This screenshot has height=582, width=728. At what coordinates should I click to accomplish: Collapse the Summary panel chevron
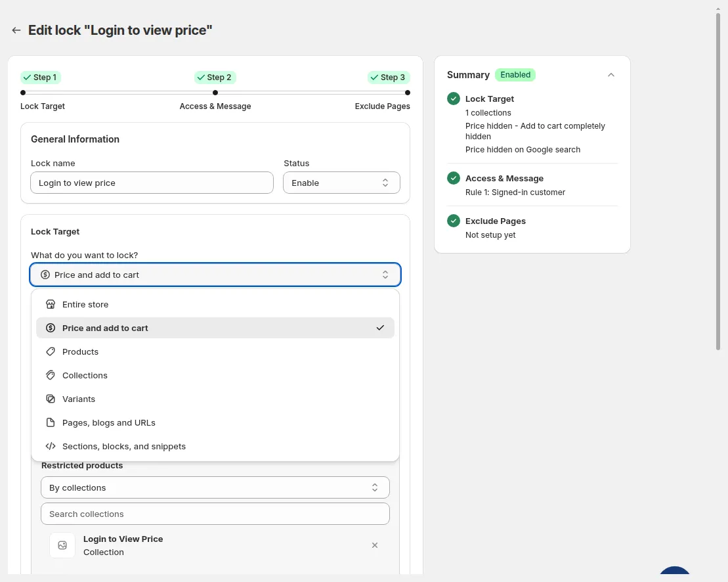click(x=611, y=75)
